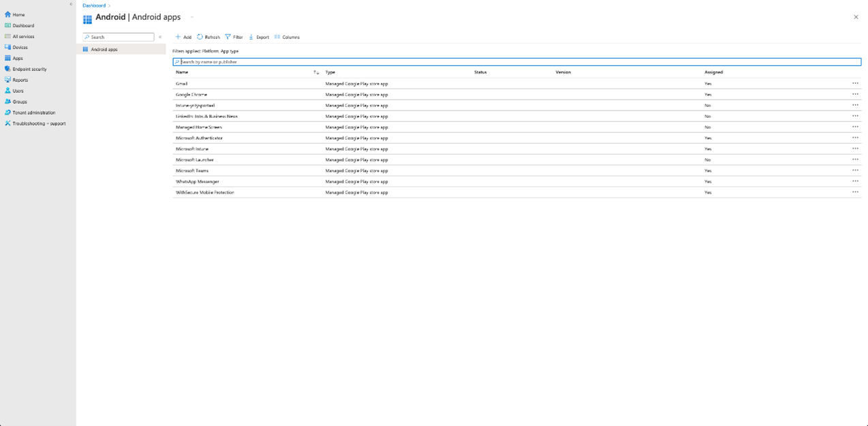868x426 pixels.
Task: Open the Home icon in sidebar
Action: [7, 14]
